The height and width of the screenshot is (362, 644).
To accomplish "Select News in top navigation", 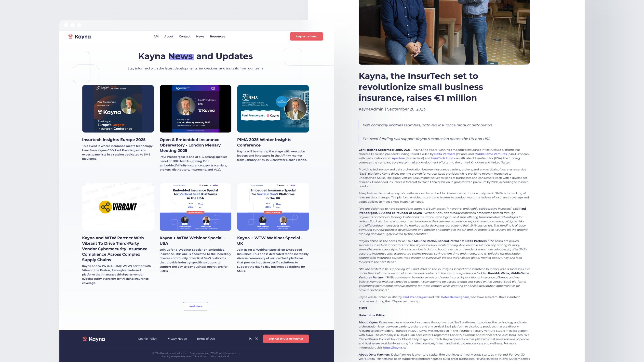I will point(200,37).
